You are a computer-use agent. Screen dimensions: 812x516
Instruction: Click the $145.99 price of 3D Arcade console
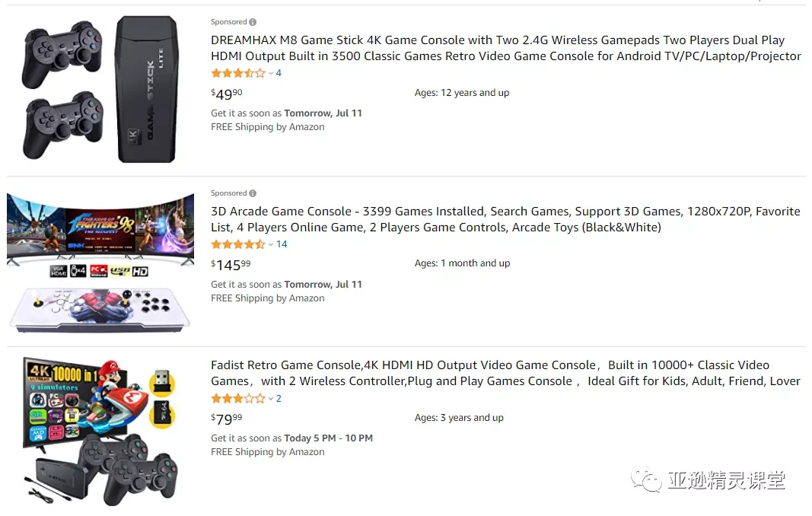click(x=231, y=265)
